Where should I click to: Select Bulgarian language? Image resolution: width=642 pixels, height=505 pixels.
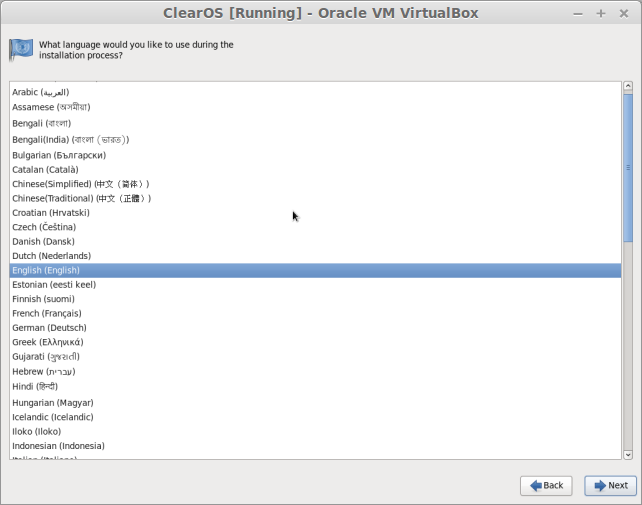pyautogui.click(x=315, y=155)
